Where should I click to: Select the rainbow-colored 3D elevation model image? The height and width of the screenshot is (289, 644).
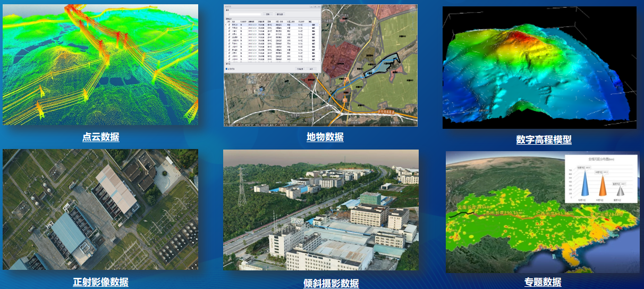[539, 68]
